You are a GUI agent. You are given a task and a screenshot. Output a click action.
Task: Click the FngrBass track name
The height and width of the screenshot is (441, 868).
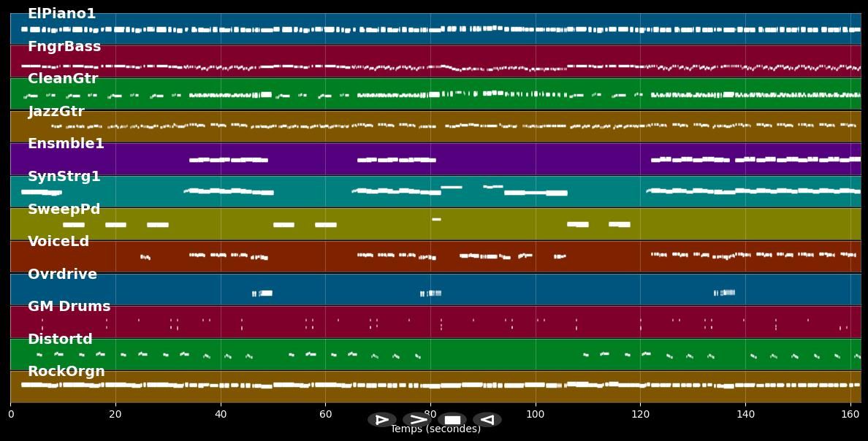coord(64,47)
